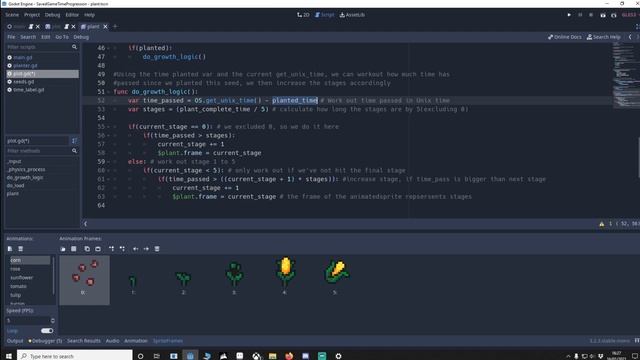This screenshot has height=360, width=640.
Task: Play the project with the play button
Action: 569,15
